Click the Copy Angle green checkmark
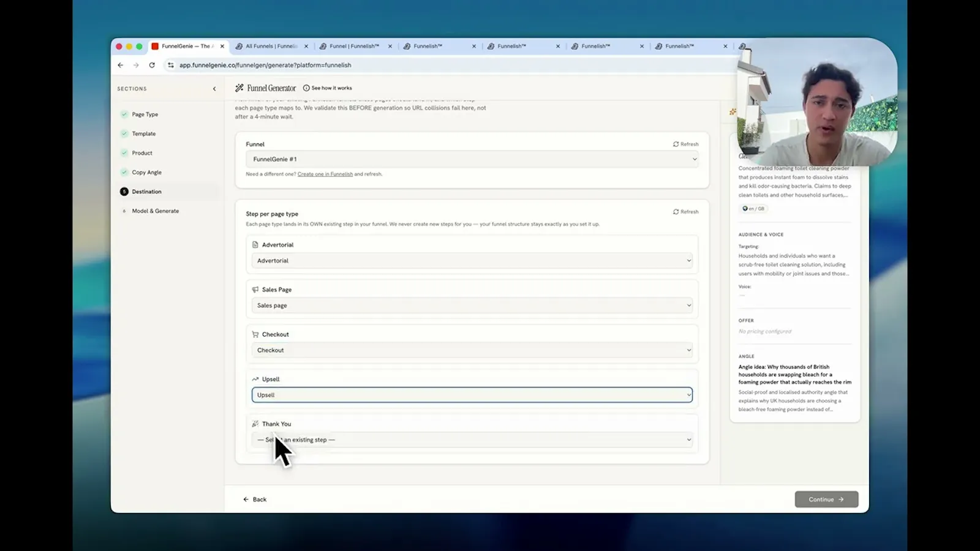The width and height of the screenshot is (980, 551). point(124,172)
